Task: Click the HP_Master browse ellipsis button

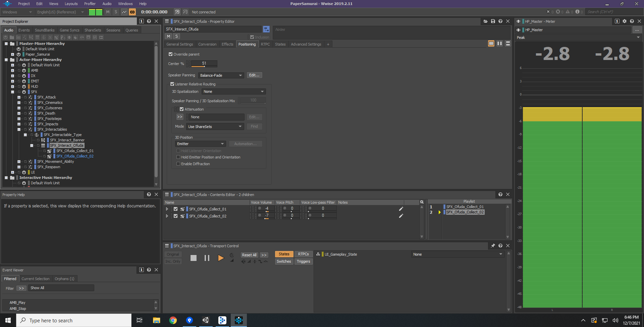Action: click(x=637, y=30)
